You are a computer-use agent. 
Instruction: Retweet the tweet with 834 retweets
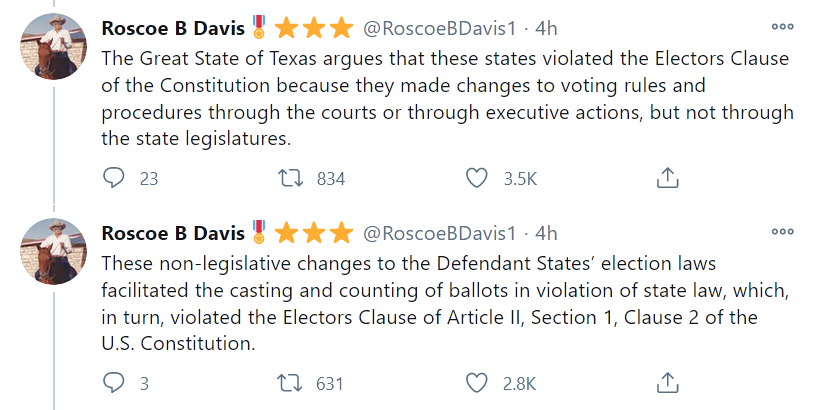(x=296, y=178)
